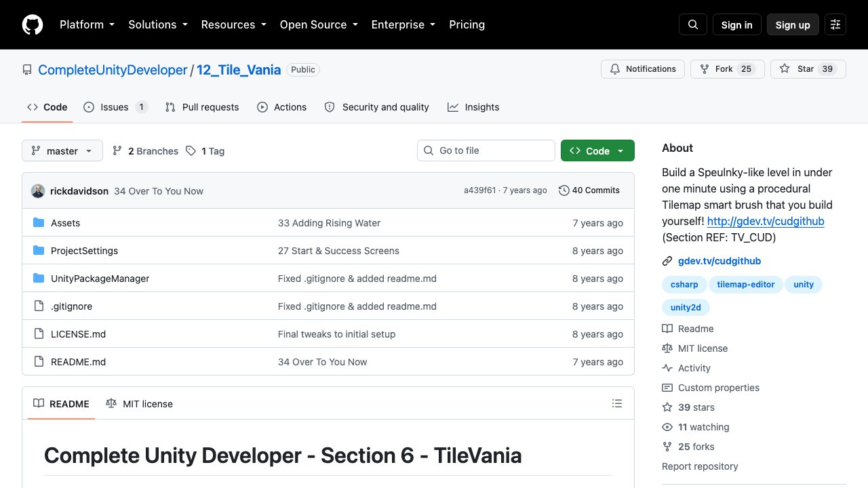Click the link icon beside gdev.tv/cudgithub

pyautogui.click(x=667, y=261)
